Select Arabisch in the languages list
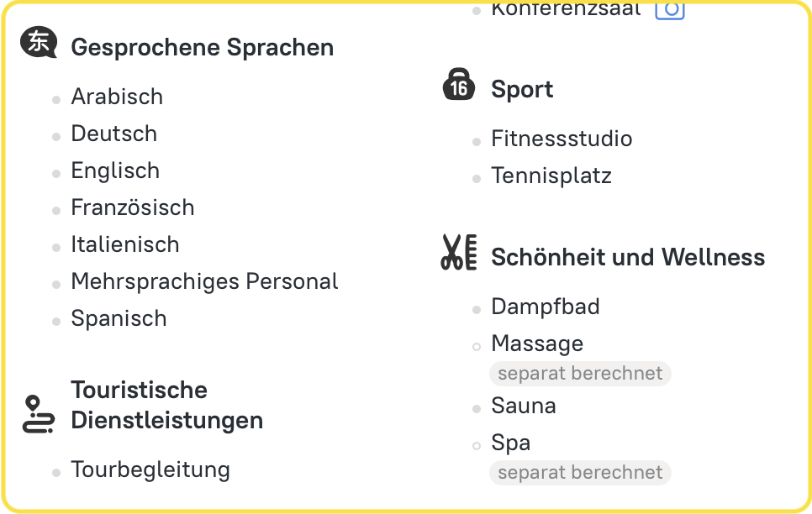The width and height of the screenshot is (812, 514). pyautogui.click(x=117, y=97)
